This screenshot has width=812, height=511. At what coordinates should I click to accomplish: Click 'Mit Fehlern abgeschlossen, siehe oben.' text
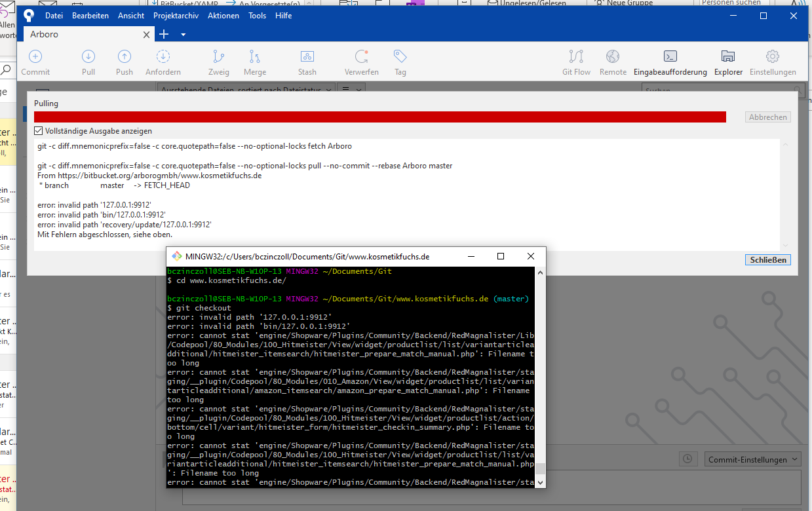click(x=105, y=235)
